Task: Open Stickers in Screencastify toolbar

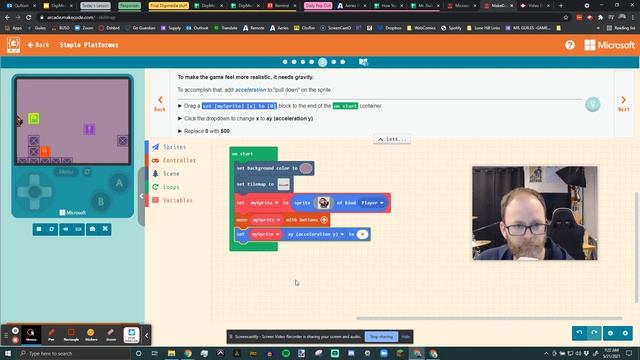Action: pos(91,335)
